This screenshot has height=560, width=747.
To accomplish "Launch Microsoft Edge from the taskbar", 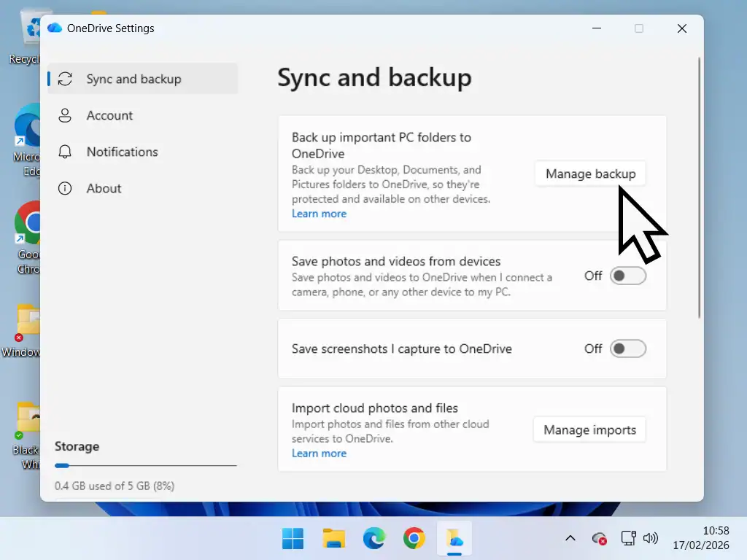I will (374, 538).
